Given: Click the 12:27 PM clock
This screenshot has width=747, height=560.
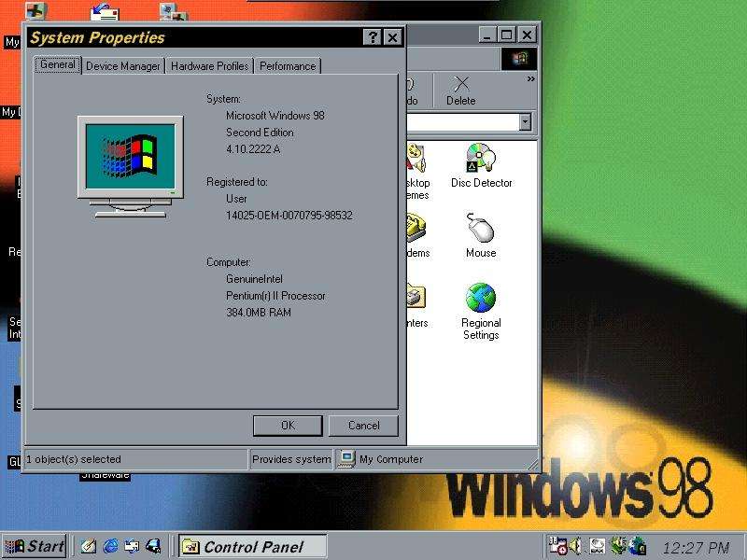Looking at the screenshot, I should [x=696, y=547].
